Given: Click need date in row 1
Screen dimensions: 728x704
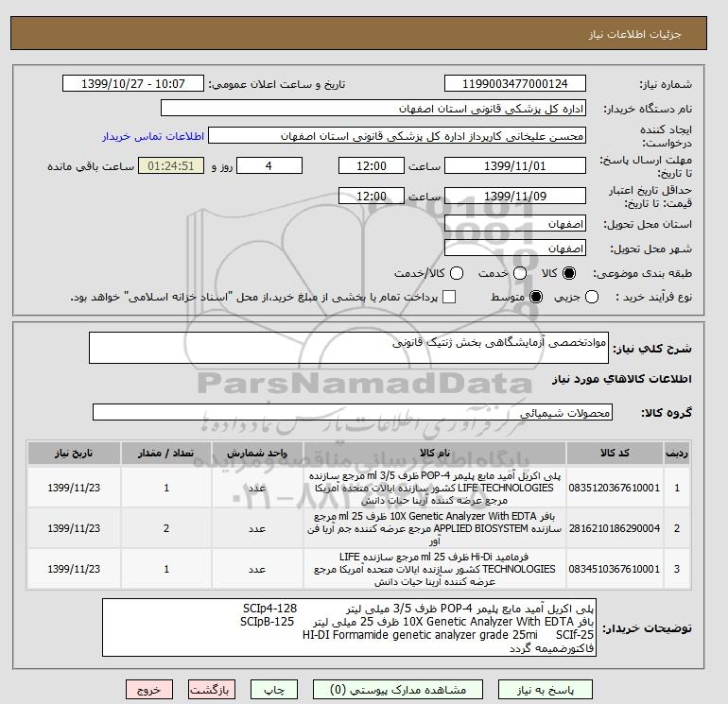Looking at the screenshot, I should [74, 488].
